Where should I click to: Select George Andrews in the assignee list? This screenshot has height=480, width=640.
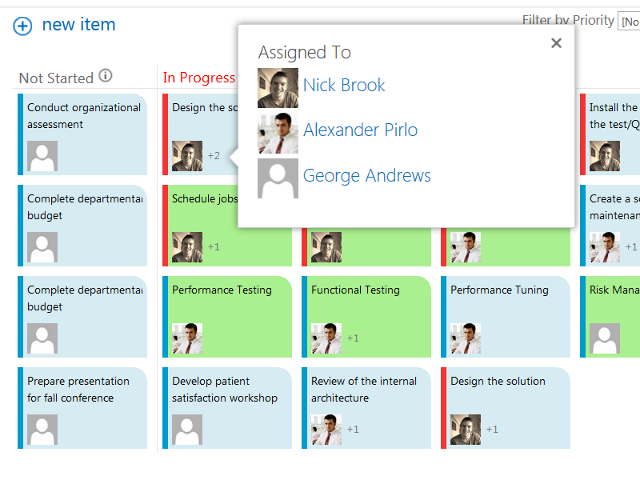367,176
